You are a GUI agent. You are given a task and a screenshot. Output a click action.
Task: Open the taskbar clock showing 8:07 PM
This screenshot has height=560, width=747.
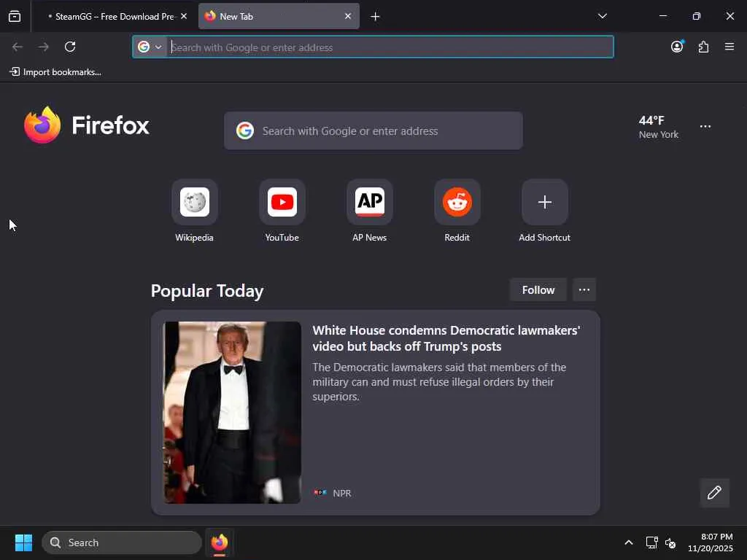pyautogui.click(x=710, y=542)
